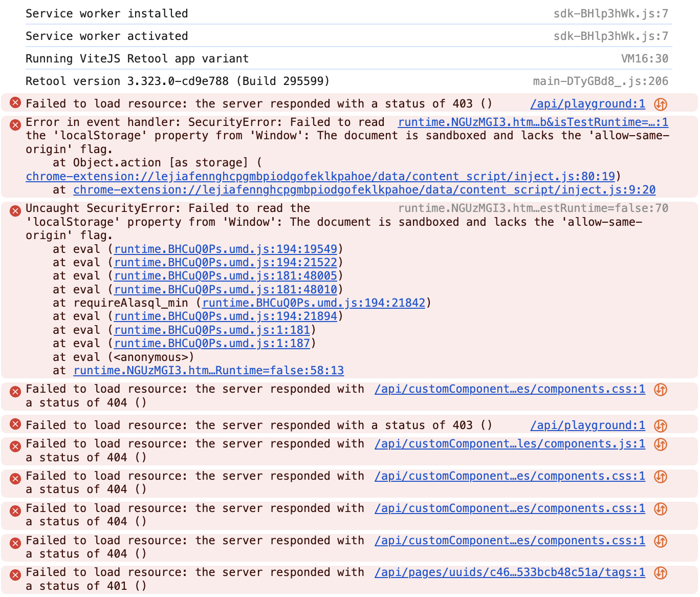Click the network request icon beside components.js link
This screenshot has width=700, height=597.
(661, 444)
